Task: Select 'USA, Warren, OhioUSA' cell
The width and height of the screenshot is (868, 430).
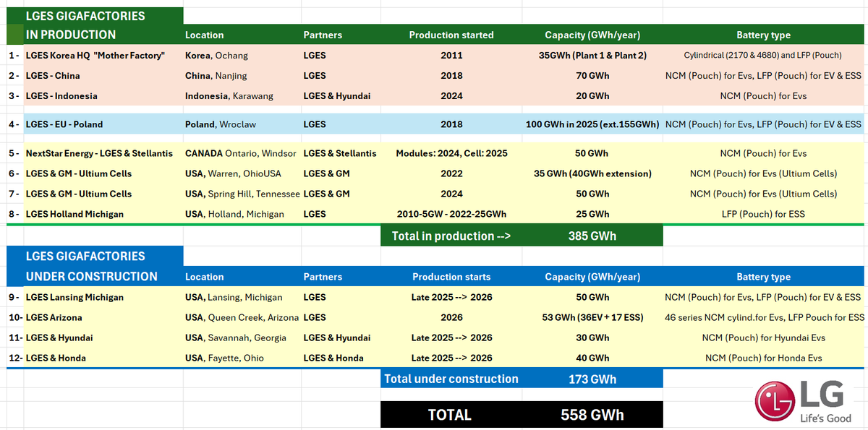Action: [242, 173]
